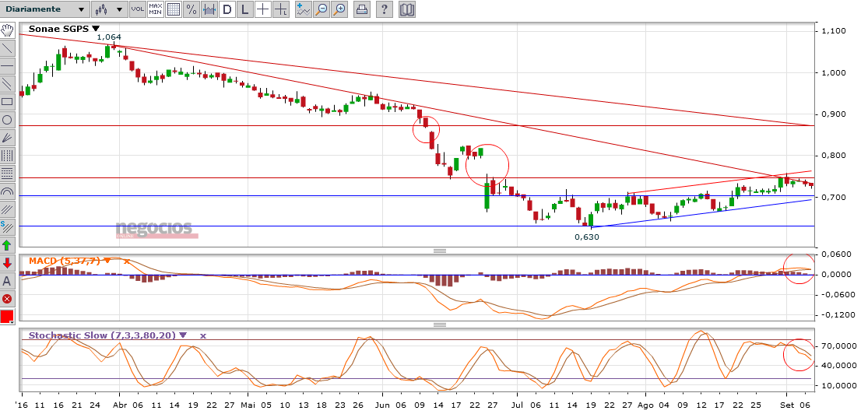
Task: Select the rectangle drawing tool
Action: [7, 101]
